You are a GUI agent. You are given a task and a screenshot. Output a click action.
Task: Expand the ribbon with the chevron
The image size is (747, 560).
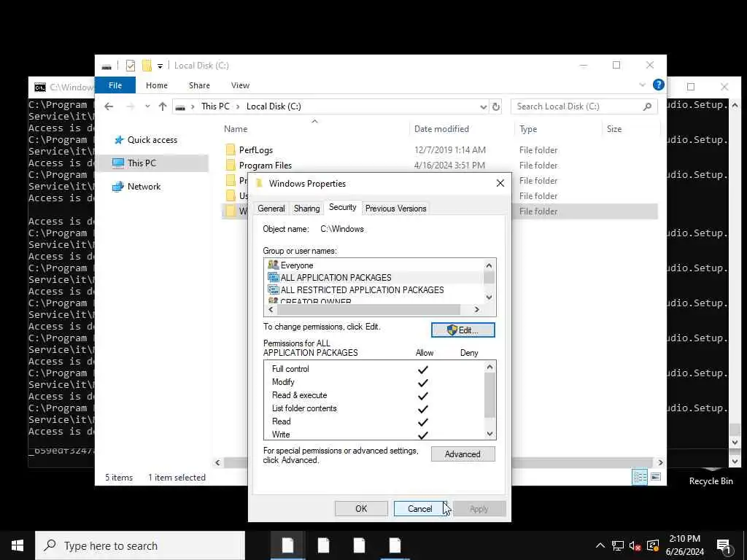point(642,85)
